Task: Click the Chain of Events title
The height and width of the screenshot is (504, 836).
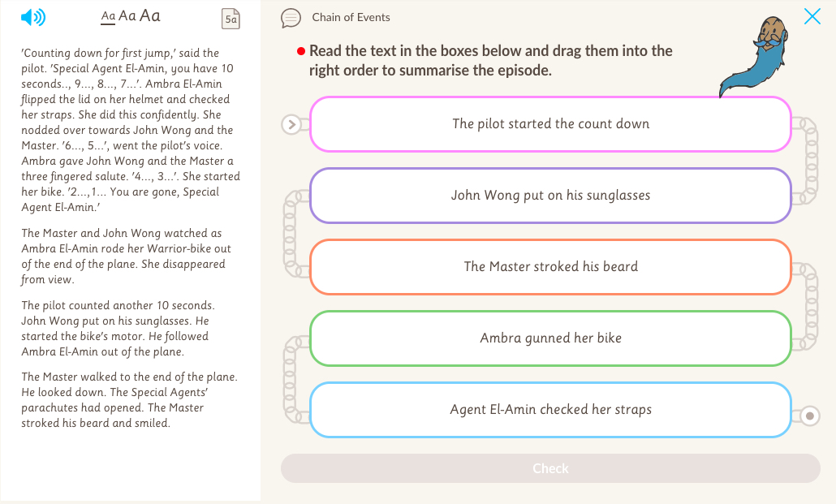Action: [x=351, y=17]
